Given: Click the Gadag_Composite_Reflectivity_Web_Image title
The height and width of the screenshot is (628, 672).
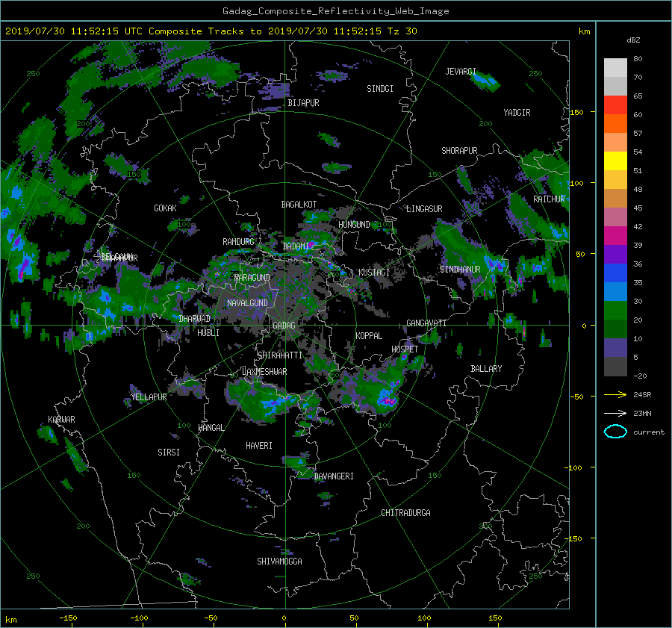Looking at the screenshot, I should point(335,11).
